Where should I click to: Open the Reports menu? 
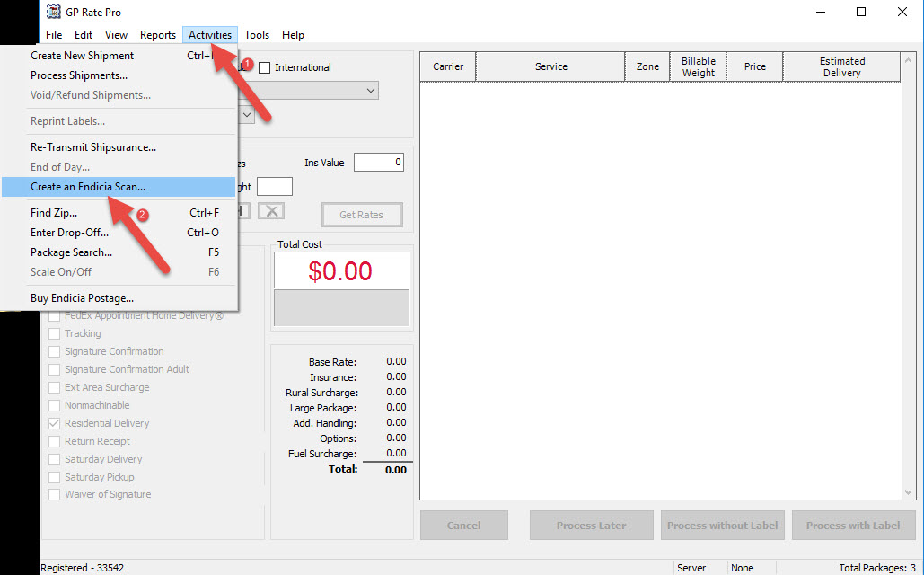coord(157,34)
